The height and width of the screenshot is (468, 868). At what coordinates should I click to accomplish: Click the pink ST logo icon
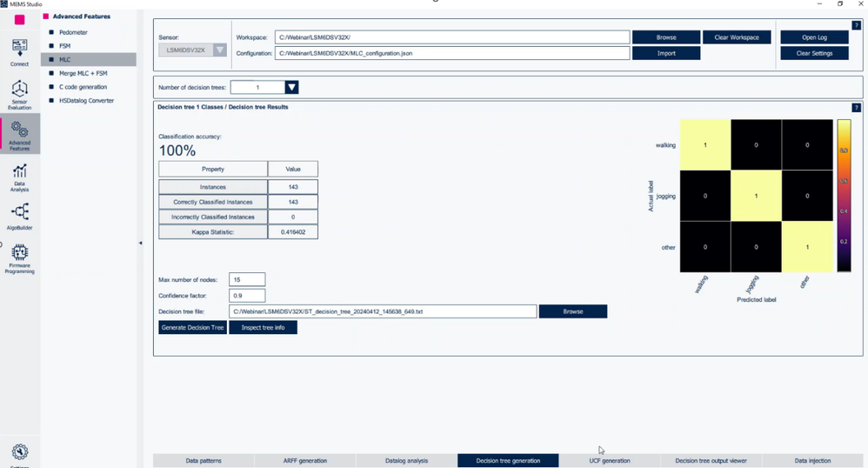(x=20, y=20)
